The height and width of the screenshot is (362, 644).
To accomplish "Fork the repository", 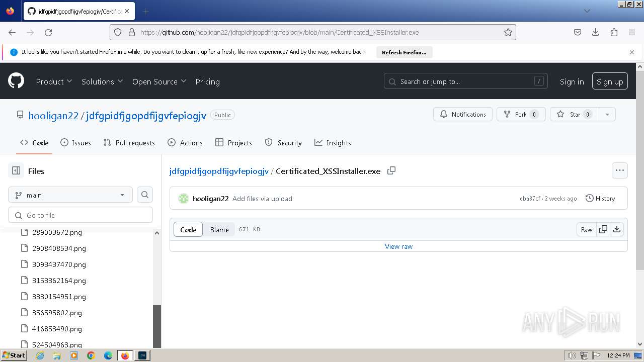I will tap(521, 114).
